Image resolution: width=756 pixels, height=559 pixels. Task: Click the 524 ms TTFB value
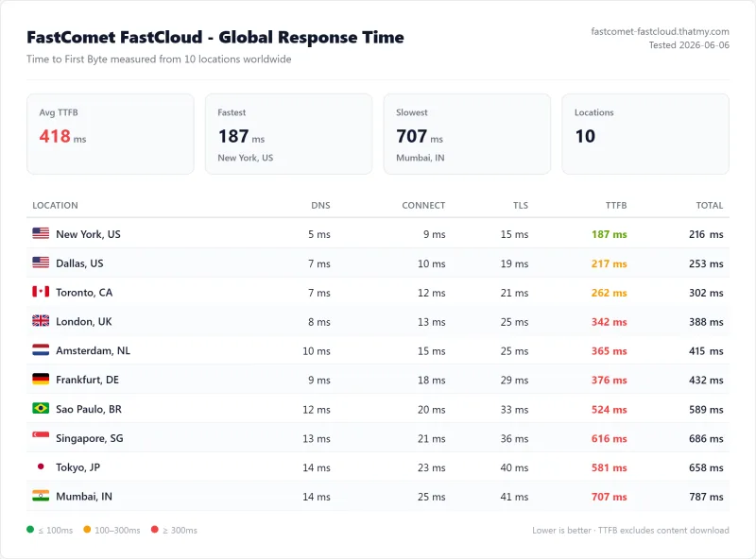tap(610, 409)
